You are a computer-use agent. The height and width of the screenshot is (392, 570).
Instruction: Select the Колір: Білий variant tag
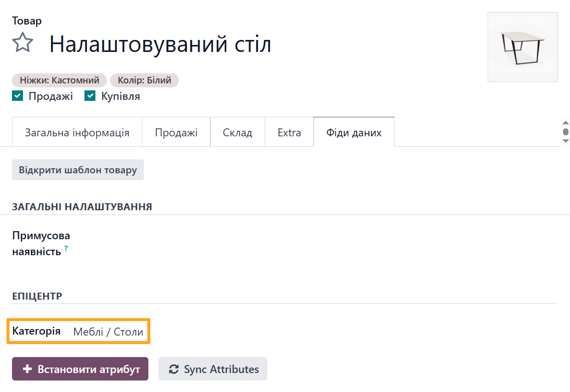(x=144, y=80)
